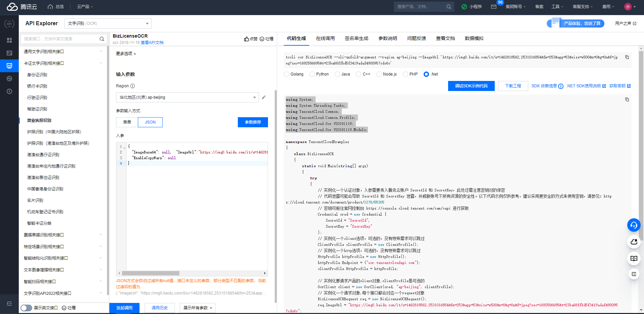Collapse 卡证文字识别相关接口 group
644x314 pixels.
click(63, 63)
